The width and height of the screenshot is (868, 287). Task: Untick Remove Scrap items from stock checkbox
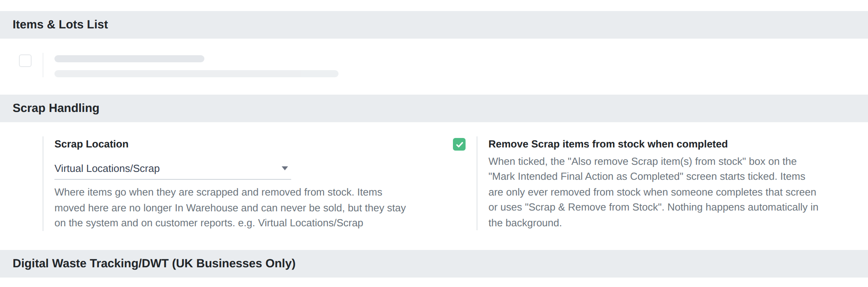tap(459, 144)
